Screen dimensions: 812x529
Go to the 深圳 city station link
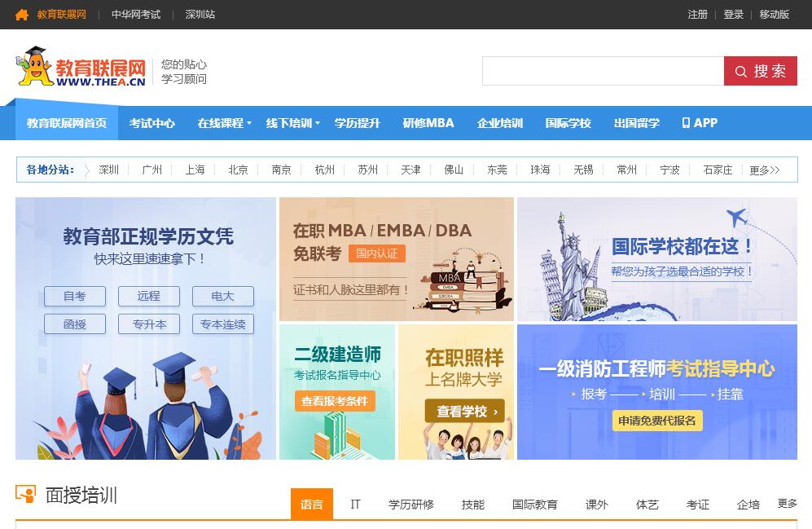coord(109,170)
